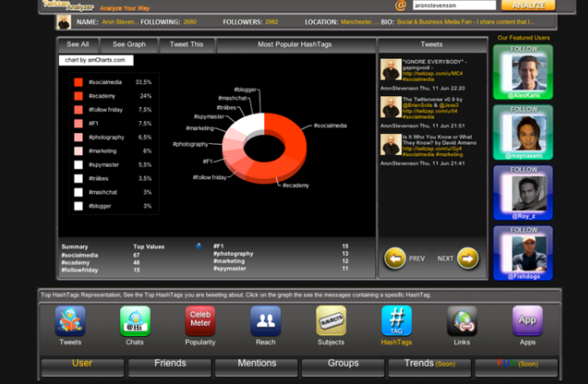Open the Links globe icon
The image size is (588, 384).
pos(462,321)
